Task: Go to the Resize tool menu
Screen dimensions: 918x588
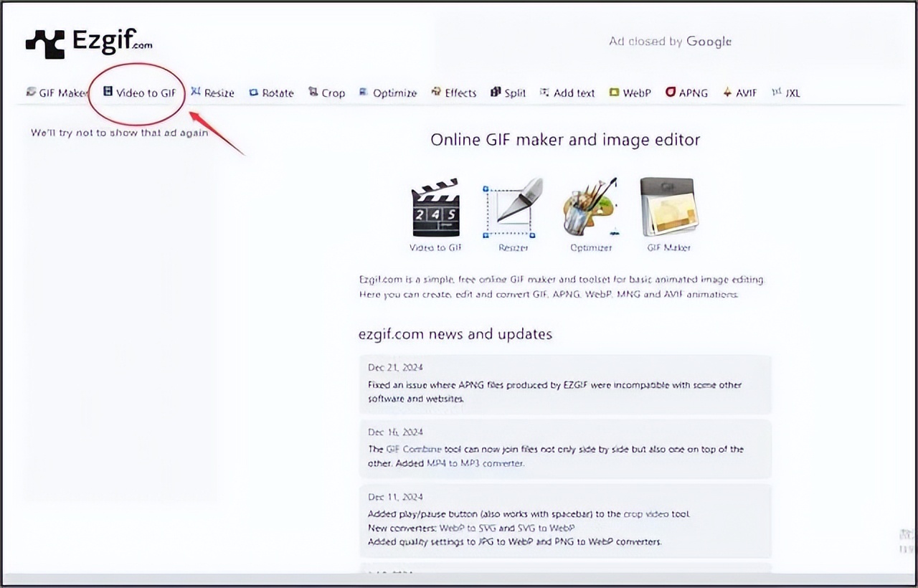Action: [213, 93]
